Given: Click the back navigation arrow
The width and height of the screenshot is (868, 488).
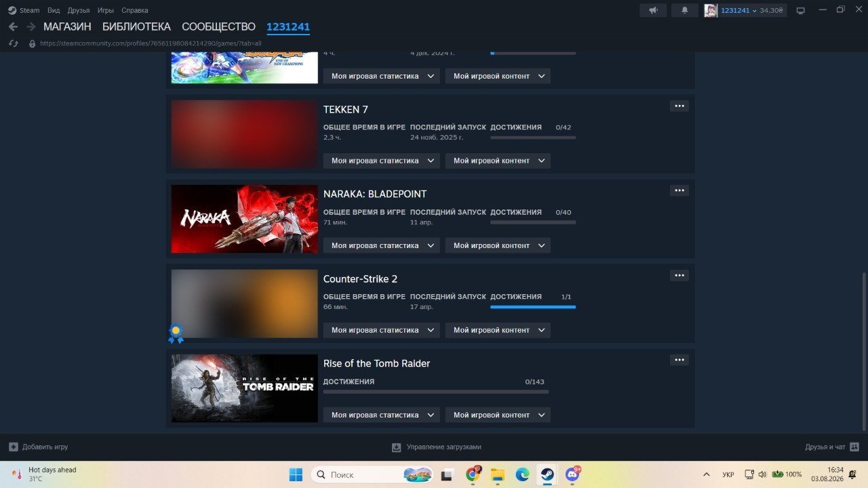Looking at the screenshot, I should click(13, 26).
